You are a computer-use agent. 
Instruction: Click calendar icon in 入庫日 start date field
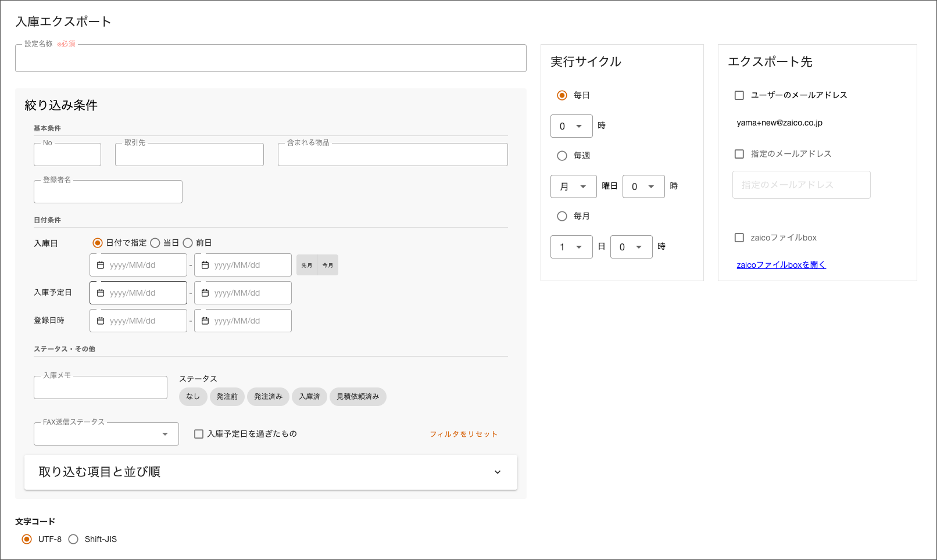[101, 265]
